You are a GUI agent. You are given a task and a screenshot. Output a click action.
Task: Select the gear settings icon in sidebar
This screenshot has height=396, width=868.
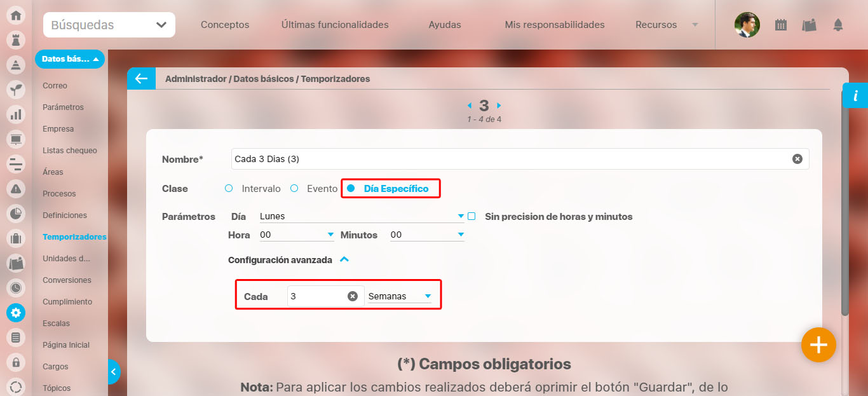coord(16,313)
